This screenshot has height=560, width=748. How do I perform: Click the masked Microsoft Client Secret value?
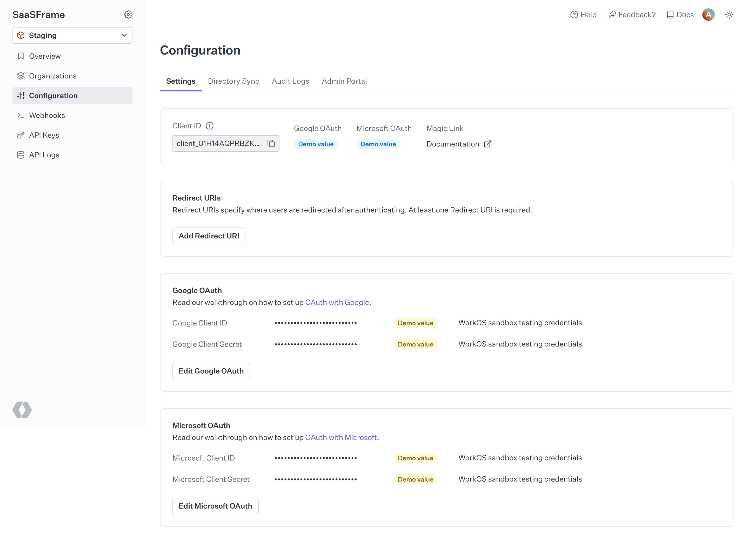(316, 479)
